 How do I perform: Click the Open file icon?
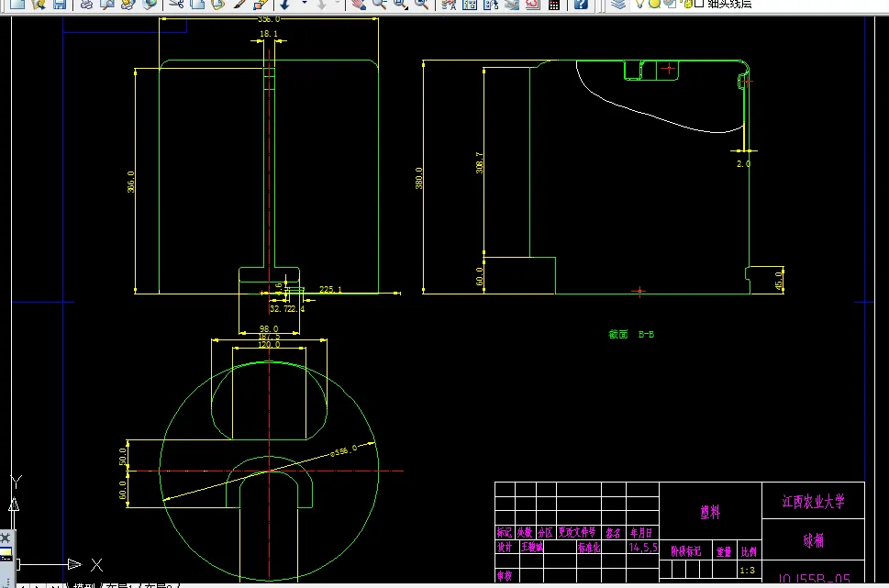coord(38,4)
